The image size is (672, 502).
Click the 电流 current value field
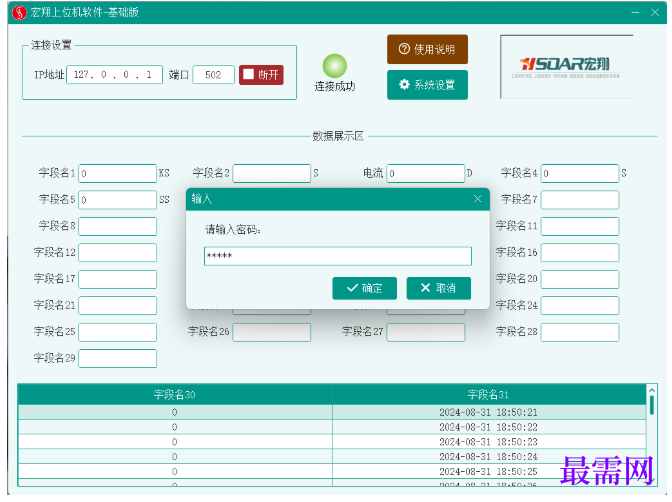click(x=426, y=174)
